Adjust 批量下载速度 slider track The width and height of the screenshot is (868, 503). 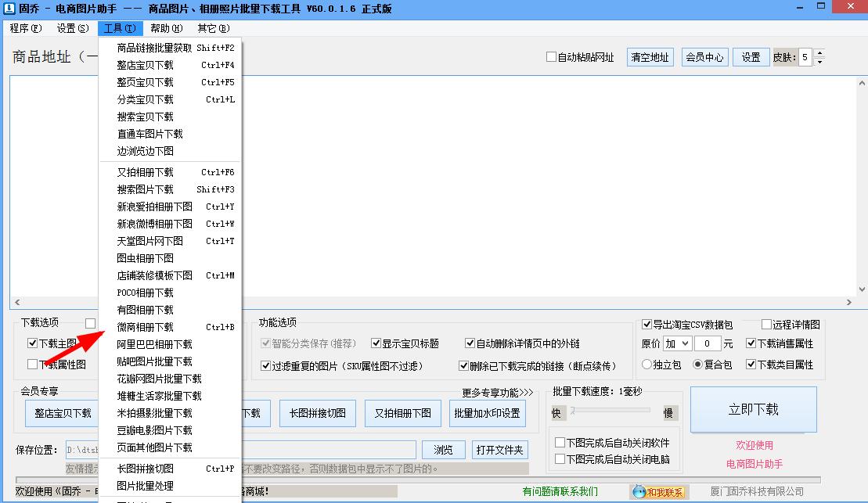(x=611, y=411)
